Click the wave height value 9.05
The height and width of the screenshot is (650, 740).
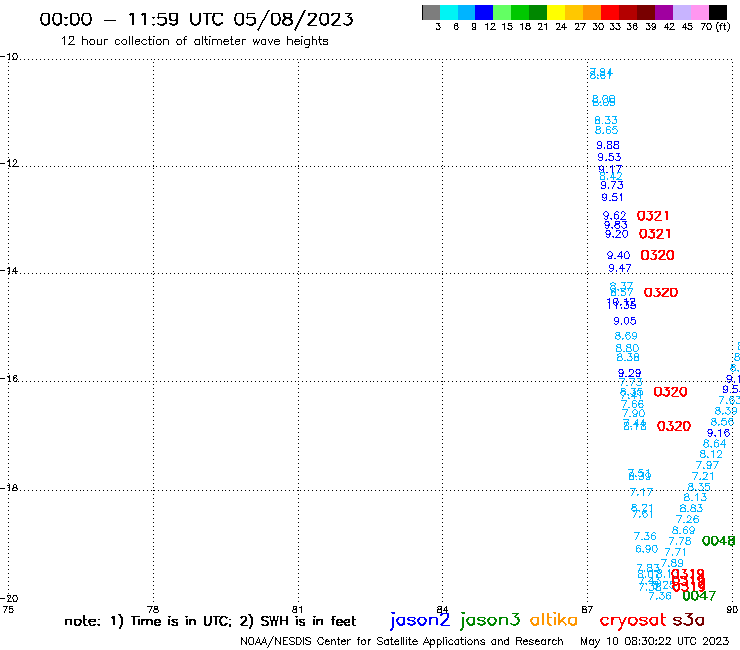(625, 321)
